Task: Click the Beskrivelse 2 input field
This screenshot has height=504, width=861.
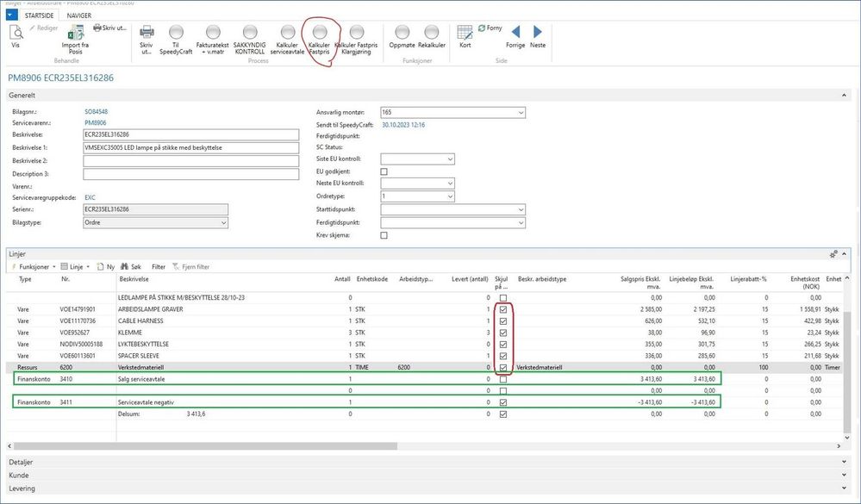Action: 155,160
